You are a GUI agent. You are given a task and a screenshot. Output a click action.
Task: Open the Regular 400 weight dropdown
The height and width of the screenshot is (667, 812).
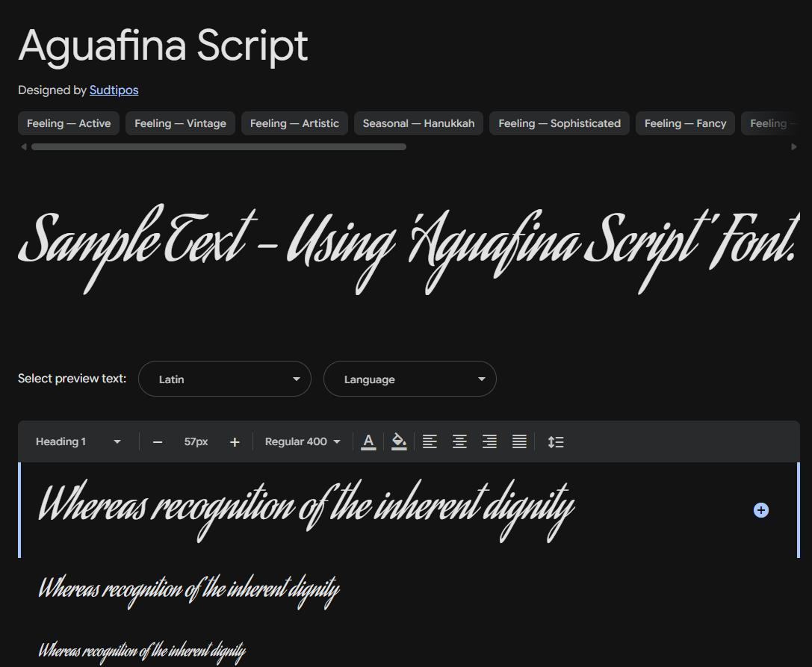click(303, 441)
